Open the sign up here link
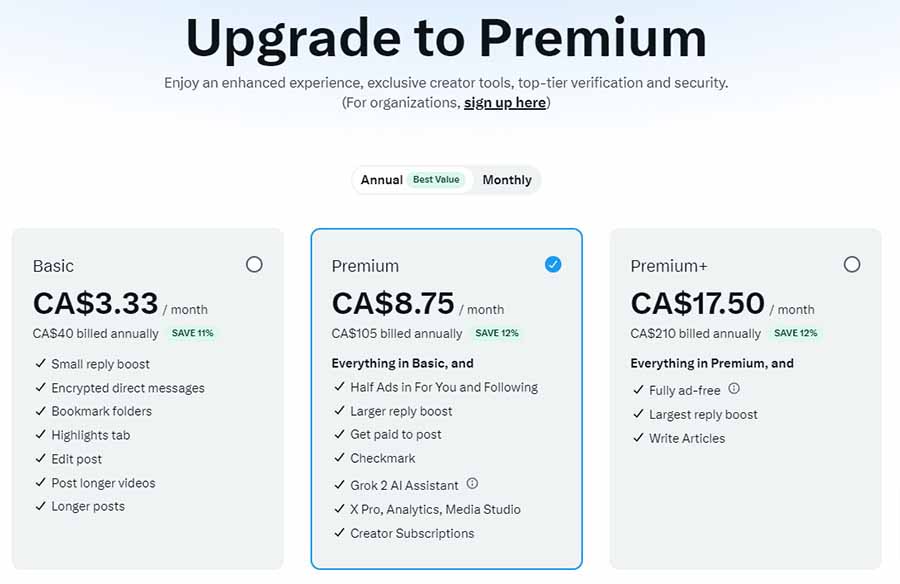Screen dimensions: 900x584 pos(505,102)
